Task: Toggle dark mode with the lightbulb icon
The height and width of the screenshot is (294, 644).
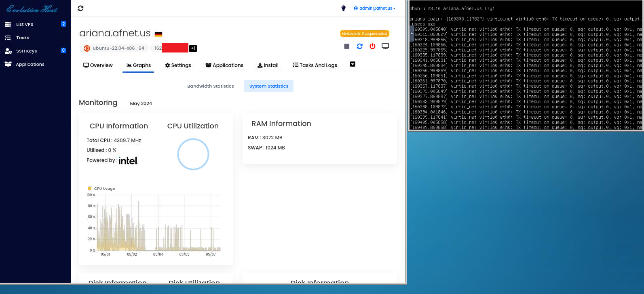Action: (x=343, y=8)
